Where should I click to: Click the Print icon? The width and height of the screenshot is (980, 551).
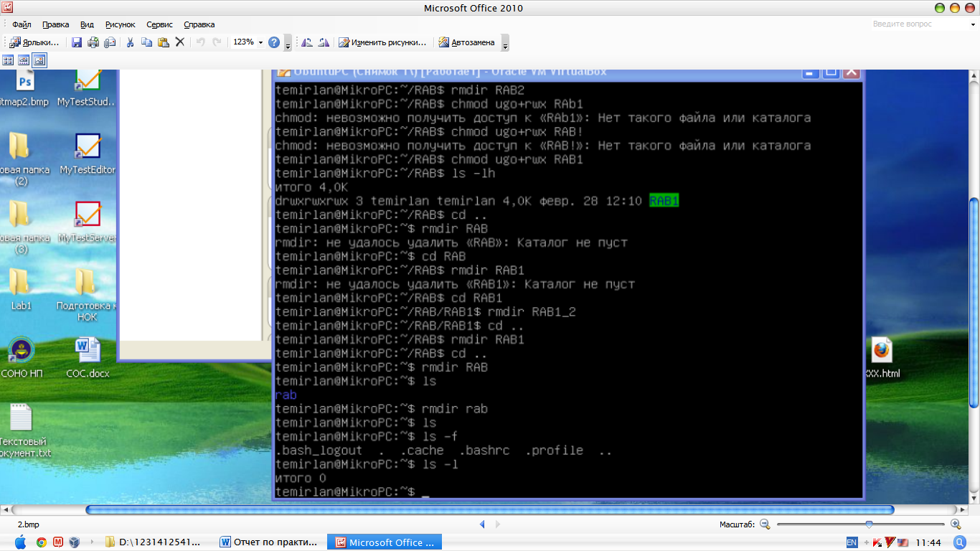click(x=93, y=42)
